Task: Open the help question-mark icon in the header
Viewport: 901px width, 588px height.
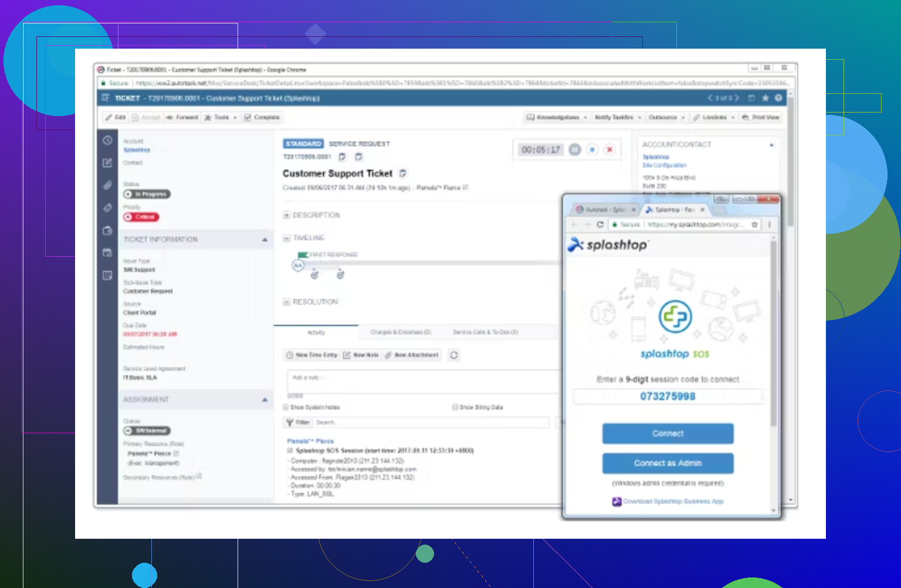Action: click(778, 98)
